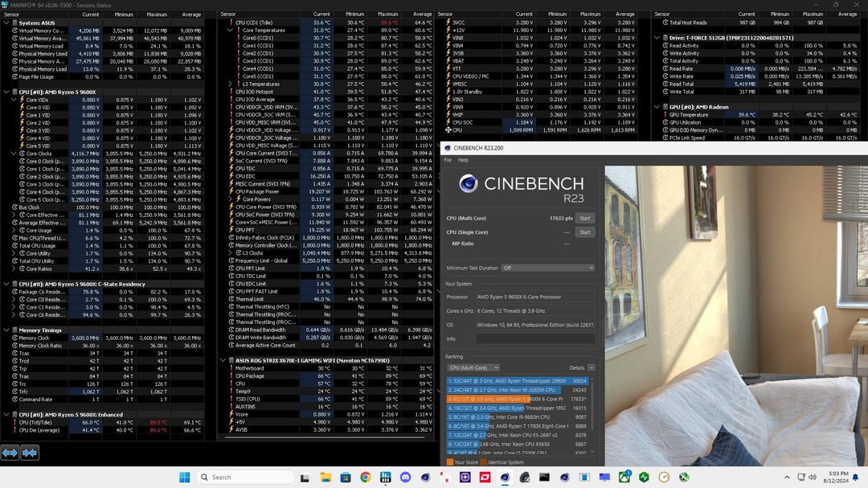This screenshot has width=868, height=488.
Task: Open Google Chrome from the taskbar
Action: (x=366, y=477)
